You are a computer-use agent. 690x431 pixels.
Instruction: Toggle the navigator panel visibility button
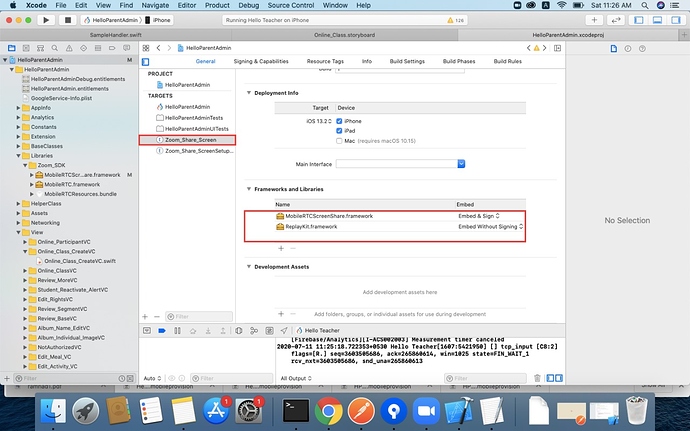tap(639, 20)
